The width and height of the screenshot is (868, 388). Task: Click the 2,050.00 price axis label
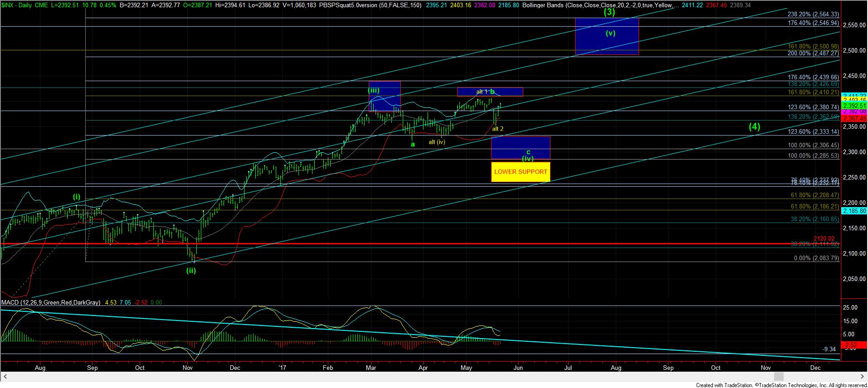pos(854,279)
